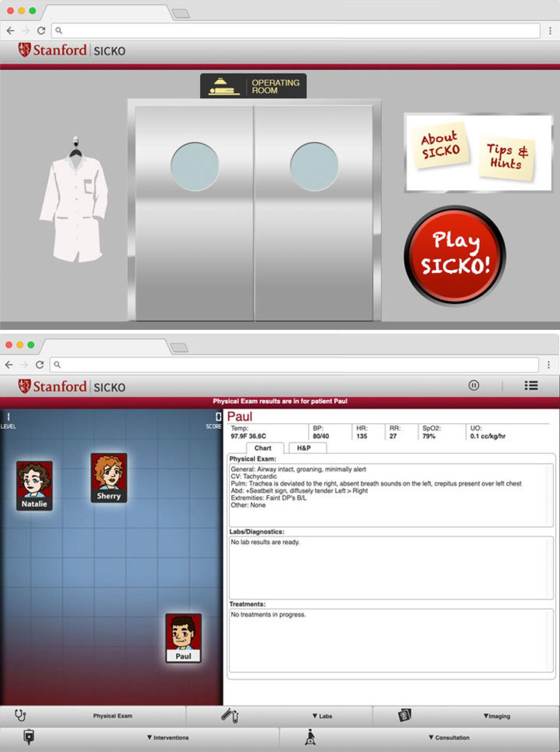Click the SpO2 79% vital value
The image size is (560, 752).
click(429, 436)
